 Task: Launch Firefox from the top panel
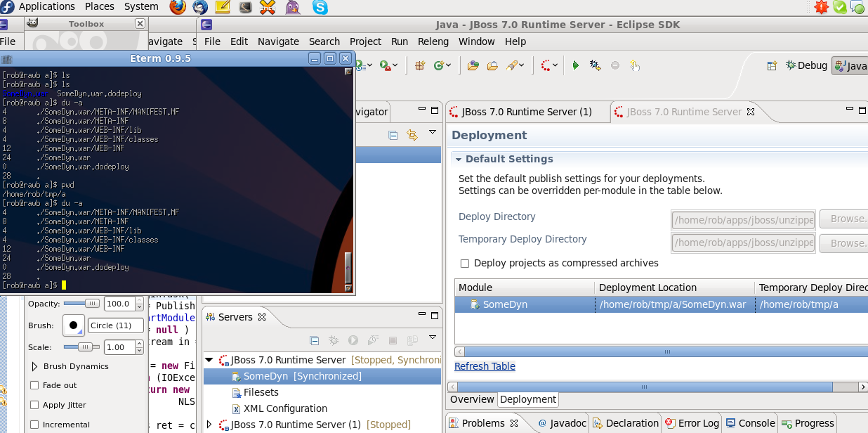click(x=178, y=7)
